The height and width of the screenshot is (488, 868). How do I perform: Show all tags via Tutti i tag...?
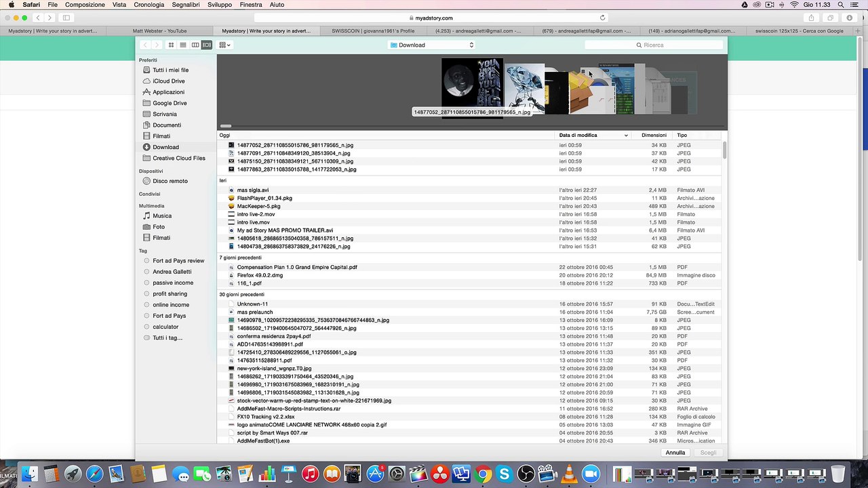coord(167,338)
